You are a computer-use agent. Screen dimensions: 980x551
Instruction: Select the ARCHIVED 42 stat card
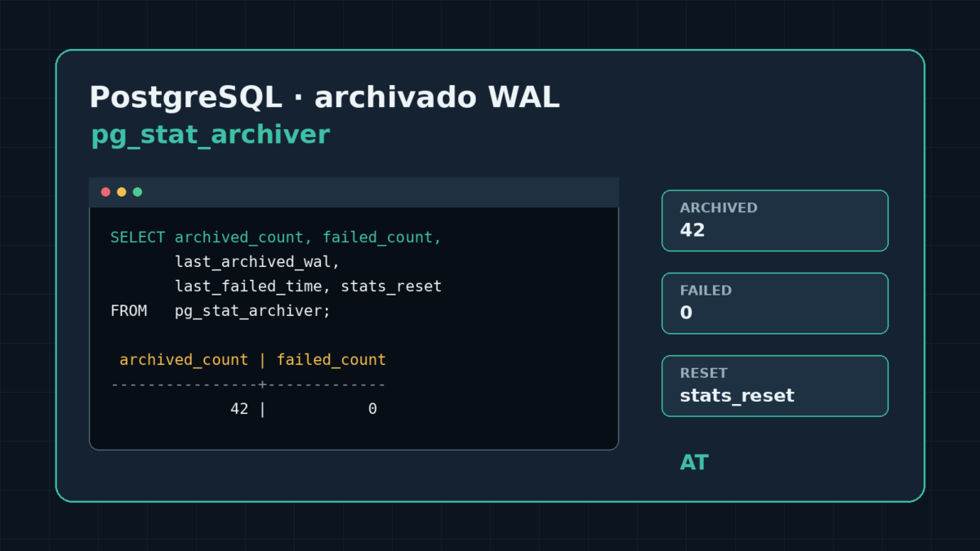click(x=774, y=220)
